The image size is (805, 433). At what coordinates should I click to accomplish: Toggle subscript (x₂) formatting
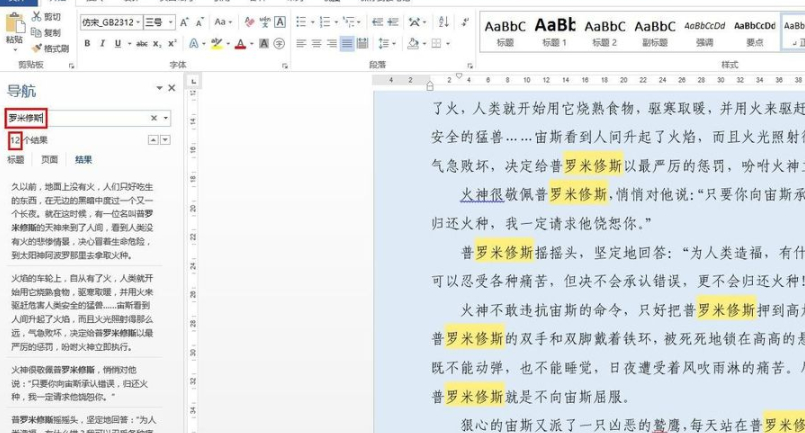click(x=157, y=44)
